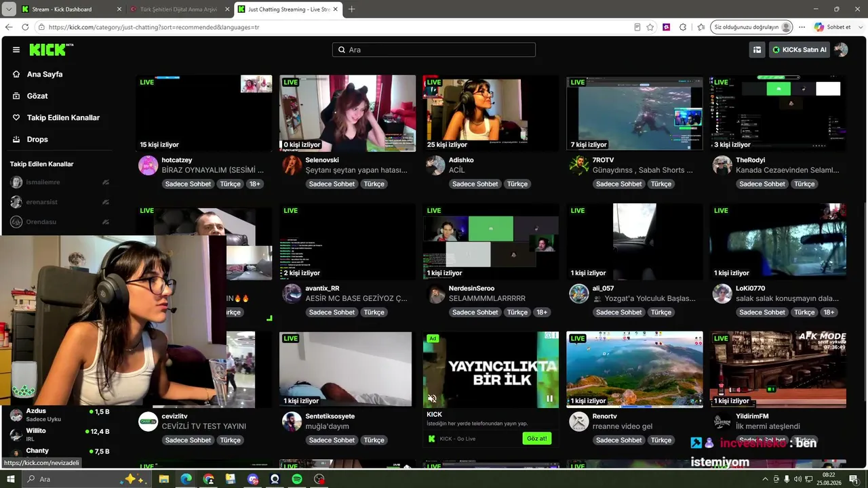This screenshot has width=868, height=488.
Task: Open Renortv mountain stream thumbnail
Action: [x=635, y=369]
